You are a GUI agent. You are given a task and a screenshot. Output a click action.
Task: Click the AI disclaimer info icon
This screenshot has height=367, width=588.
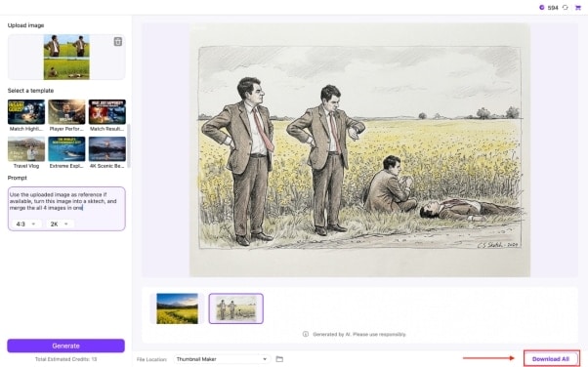306,334
